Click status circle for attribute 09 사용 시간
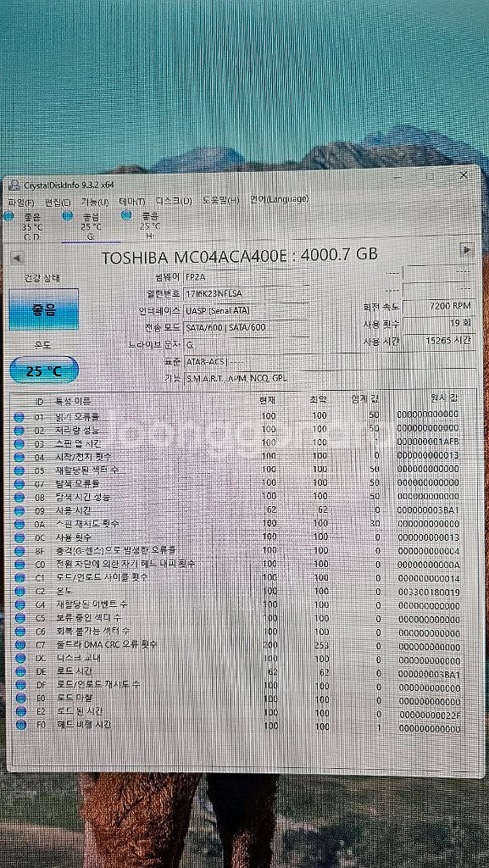The height and width of the screenshot is (868, 489). click(19, 510)
